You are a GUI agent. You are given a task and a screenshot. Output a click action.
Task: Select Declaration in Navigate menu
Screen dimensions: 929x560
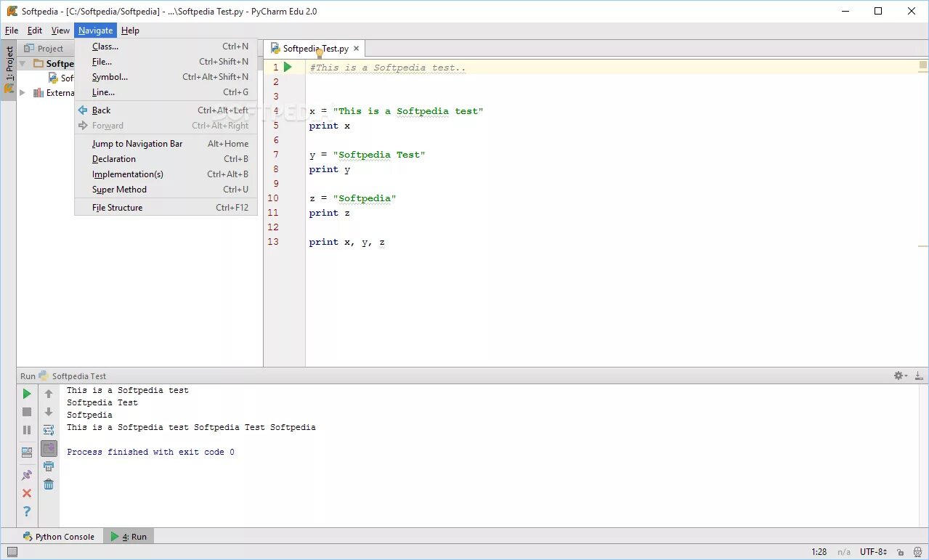[x=166, y=159]
